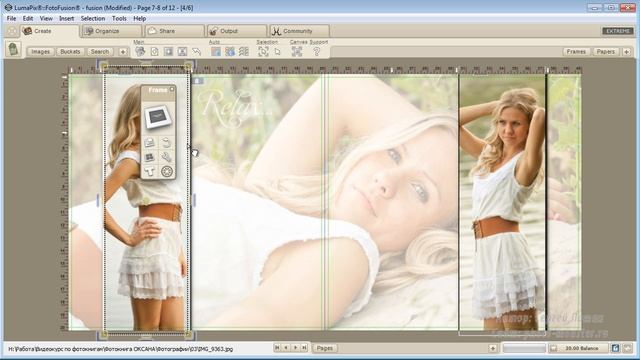Screen dimensions: 640x360
Task: Close the Frame popup palette
Action: tap(172, 89)
